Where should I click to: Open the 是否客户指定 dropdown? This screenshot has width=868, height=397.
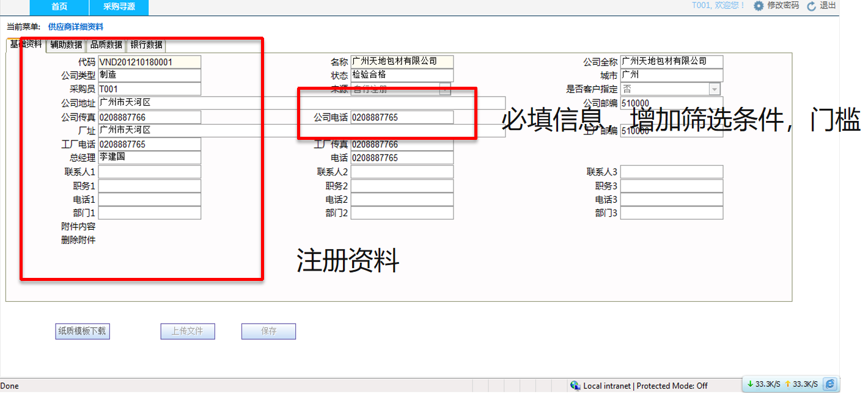714,89
